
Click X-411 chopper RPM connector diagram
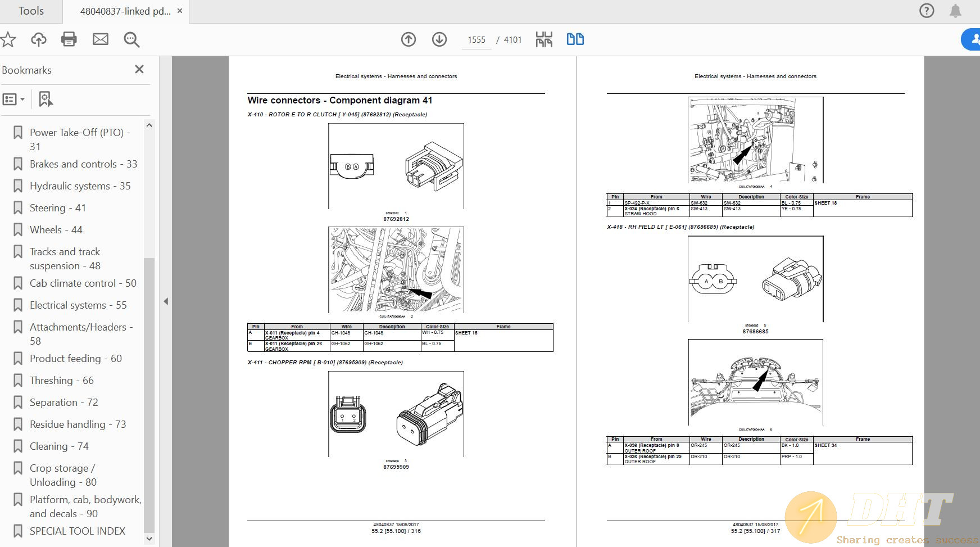pos(396,414)
